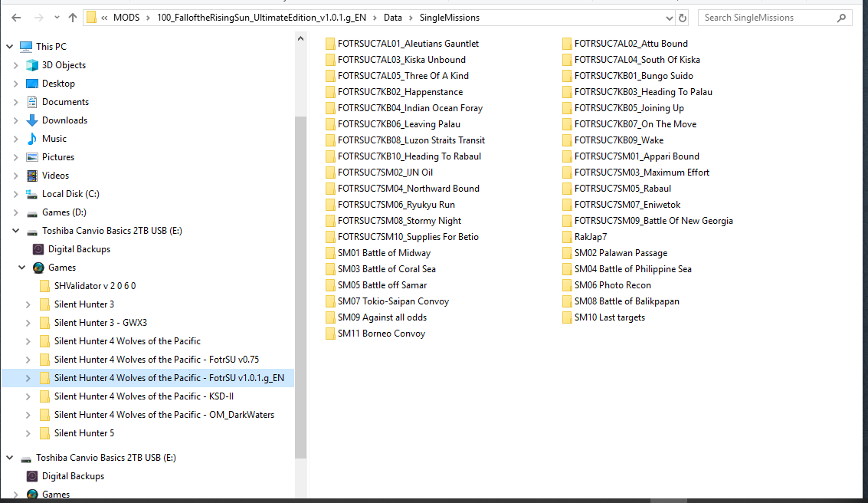
Task: Expand Silent Hunter 4 FotrSU v0.75 node
Action: [x=28, y=360]
